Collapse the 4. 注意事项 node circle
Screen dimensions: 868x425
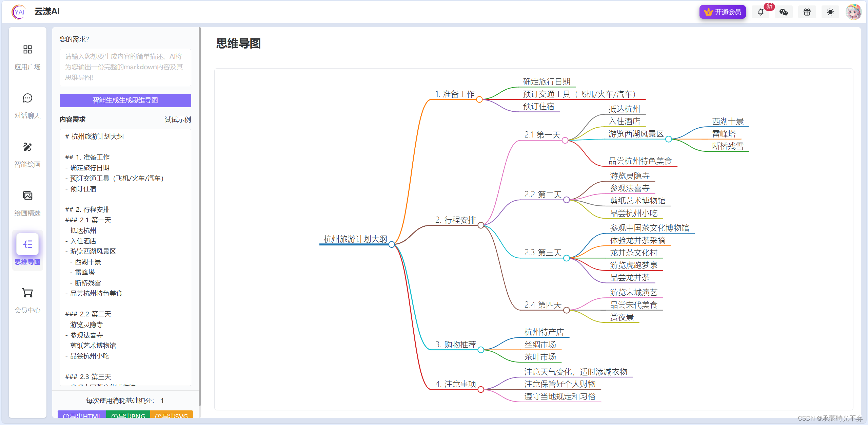480,389
